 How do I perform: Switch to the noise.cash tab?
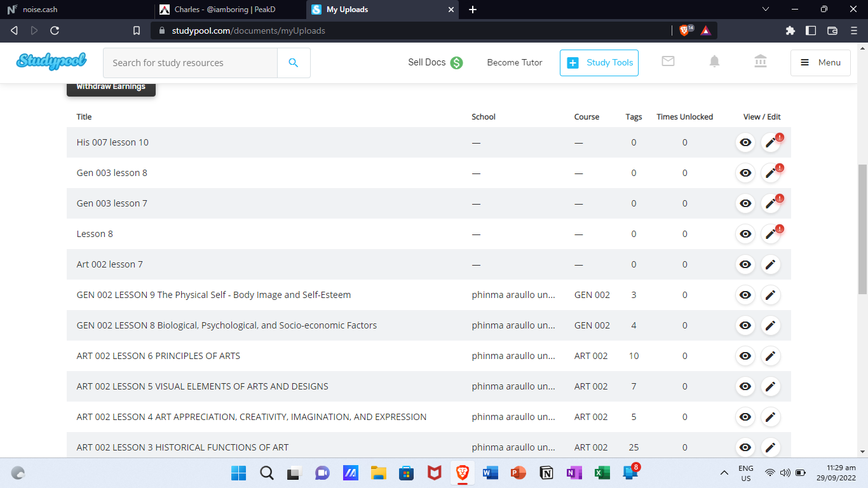pos(76,10)
